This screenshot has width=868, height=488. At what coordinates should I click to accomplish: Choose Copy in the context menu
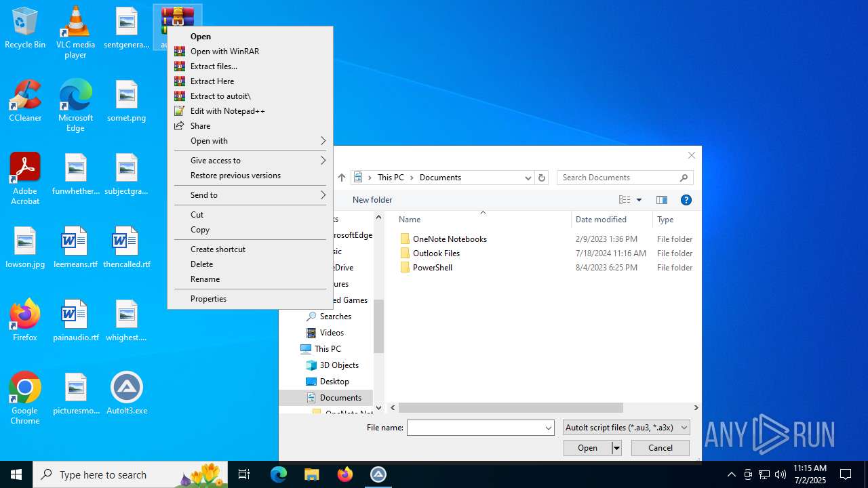click(250, 230)
